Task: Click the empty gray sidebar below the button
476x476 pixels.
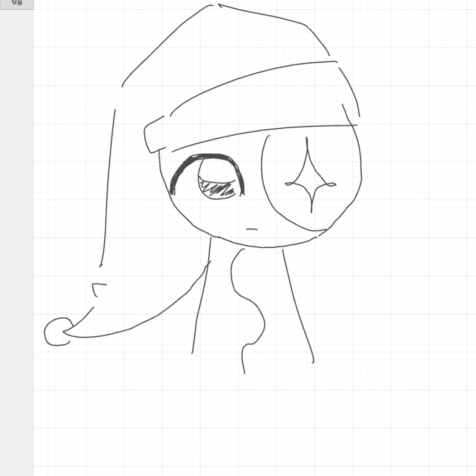Action: point(17,243)
